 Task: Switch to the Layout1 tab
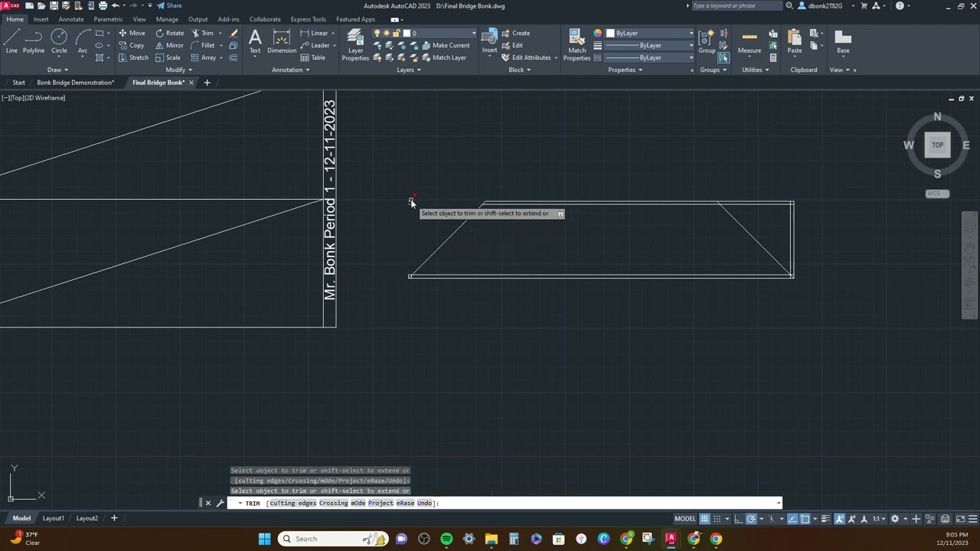tap(53, 518)
